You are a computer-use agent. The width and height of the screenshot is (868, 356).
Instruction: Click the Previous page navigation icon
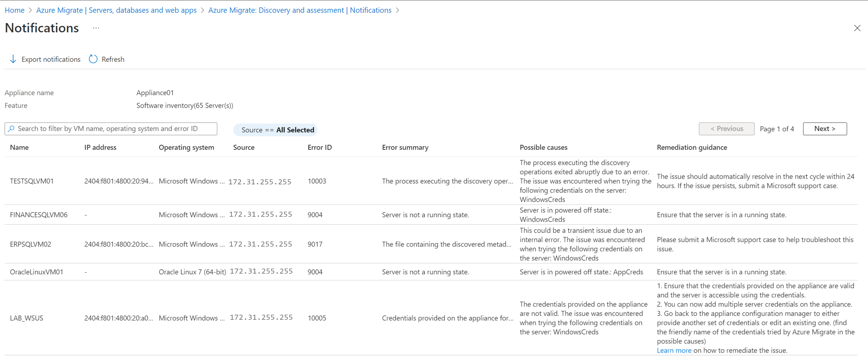click(726, 128)
